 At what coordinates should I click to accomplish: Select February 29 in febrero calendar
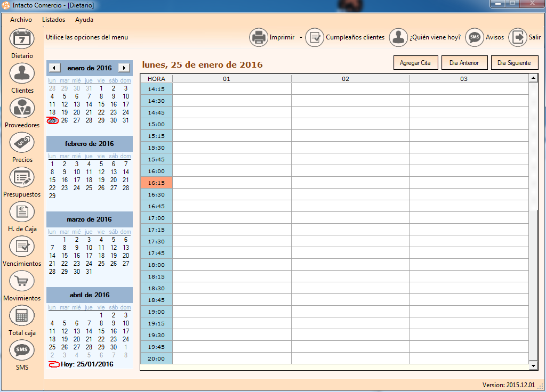[x=52, y=196]
